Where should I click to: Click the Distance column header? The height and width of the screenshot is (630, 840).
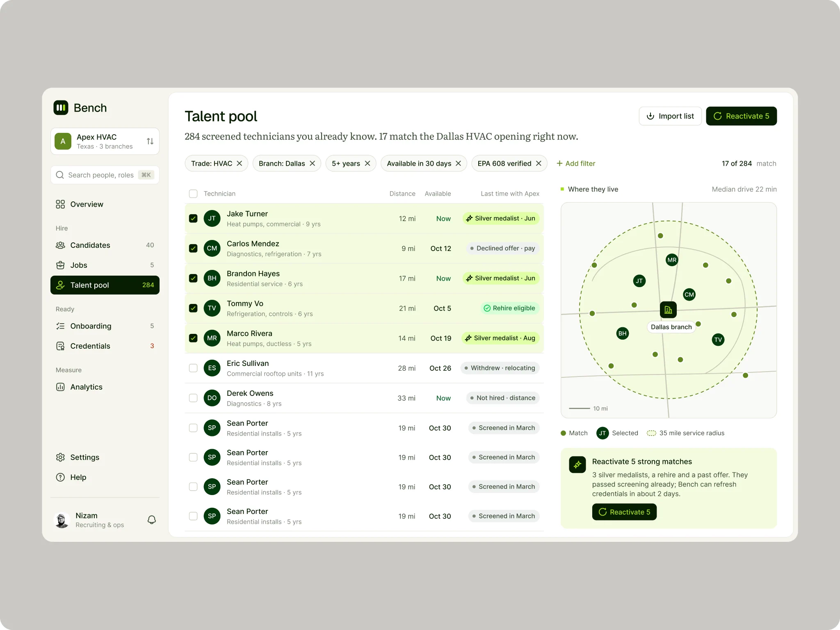[402, 194]
